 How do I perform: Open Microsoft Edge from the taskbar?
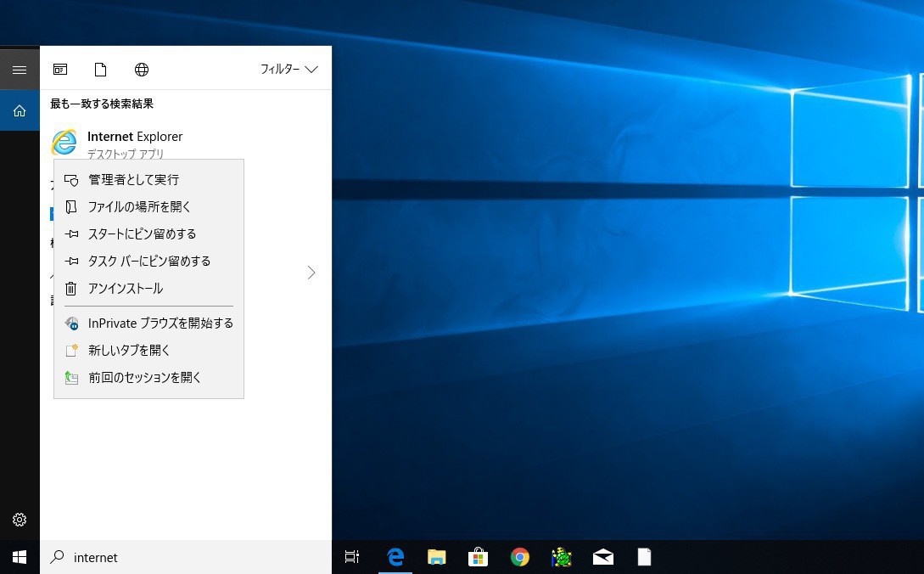(x=395, y=557)
